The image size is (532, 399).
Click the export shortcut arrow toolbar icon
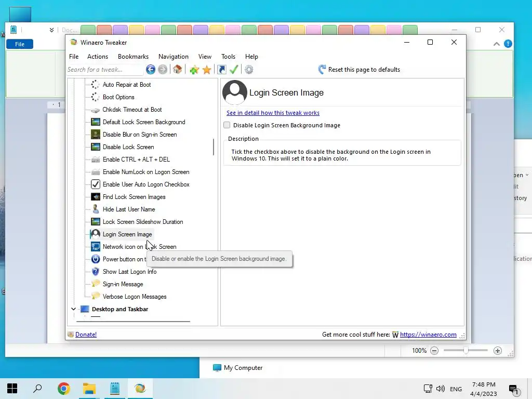(x=222, y=70)
